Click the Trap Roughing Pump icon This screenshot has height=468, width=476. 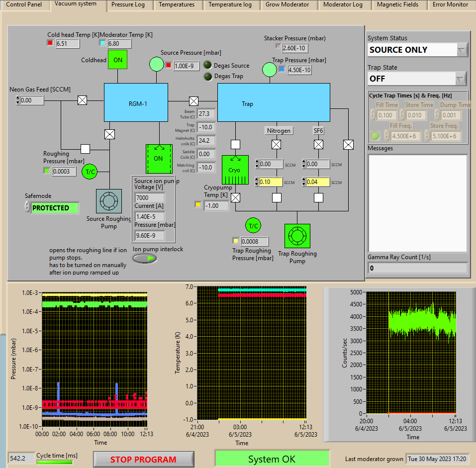pos(297,236)
